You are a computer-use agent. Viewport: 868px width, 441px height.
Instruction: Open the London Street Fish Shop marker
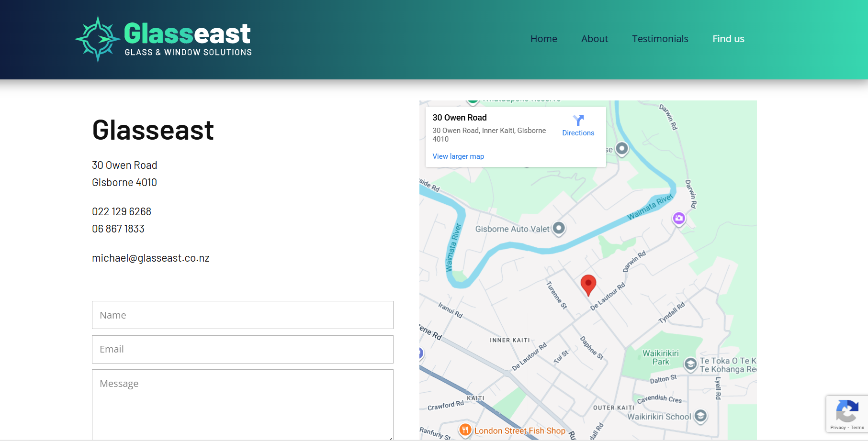point(465,430)
